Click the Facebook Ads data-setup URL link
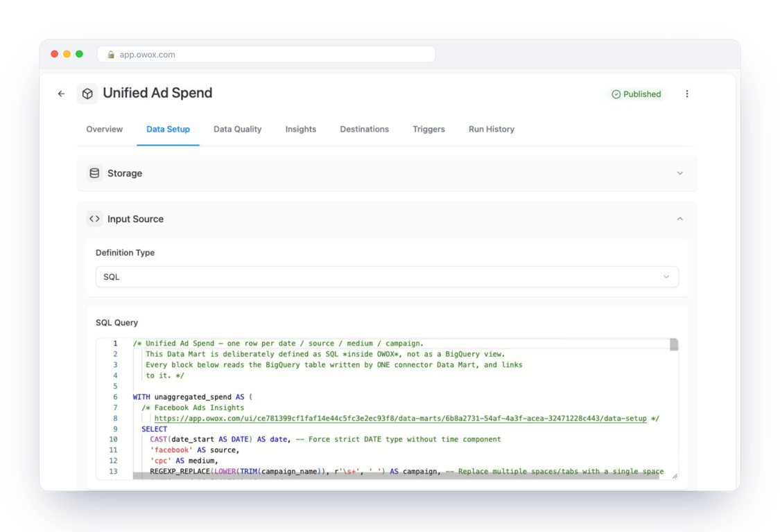The image size is (780, 532). [401, 418]
